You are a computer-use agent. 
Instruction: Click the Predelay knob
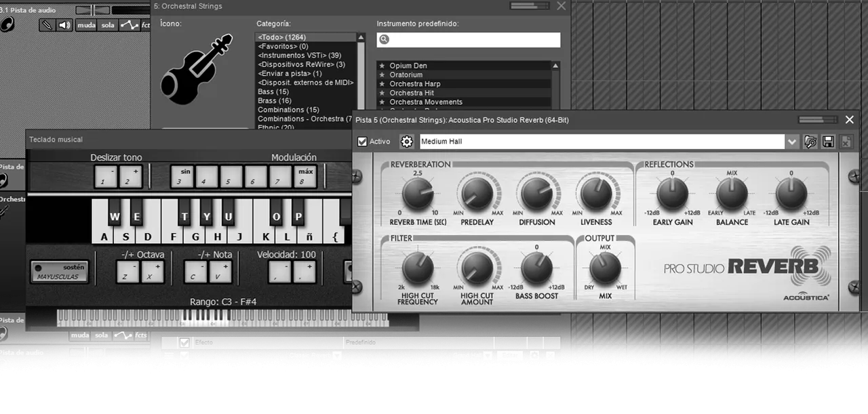477,194
